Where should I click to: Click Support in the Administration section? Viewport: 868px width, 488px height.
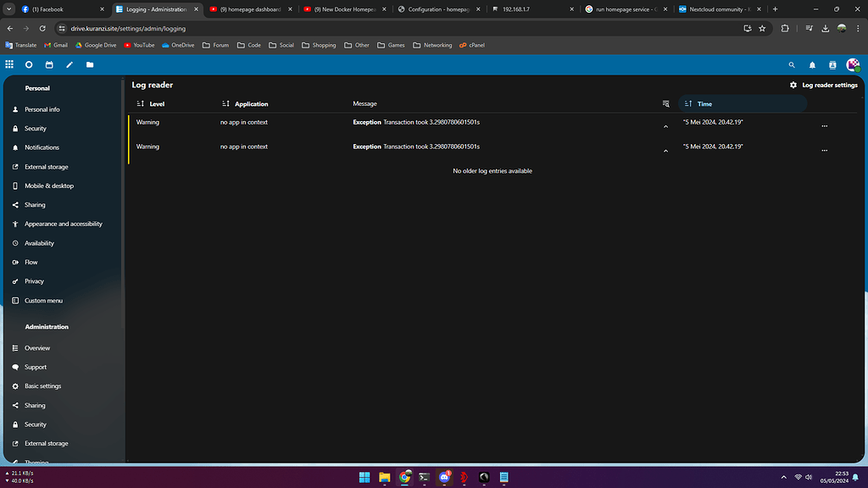point(34,366)
